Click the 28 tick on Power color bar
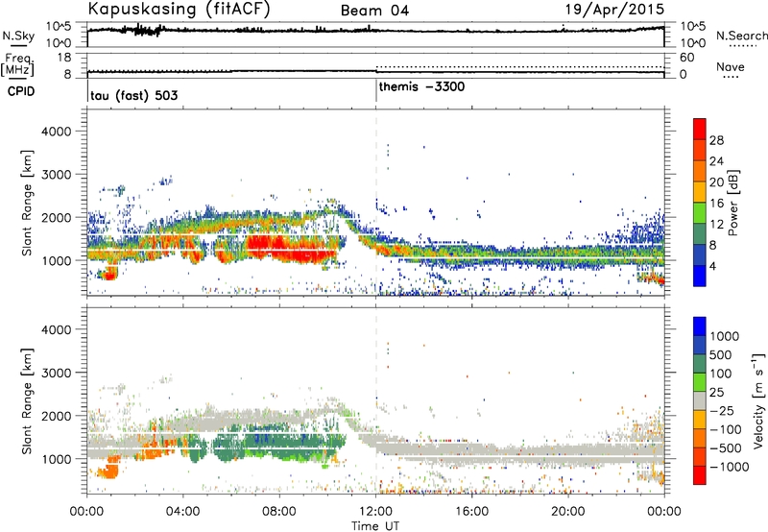 pyautogui.click(x=716, y=140)
